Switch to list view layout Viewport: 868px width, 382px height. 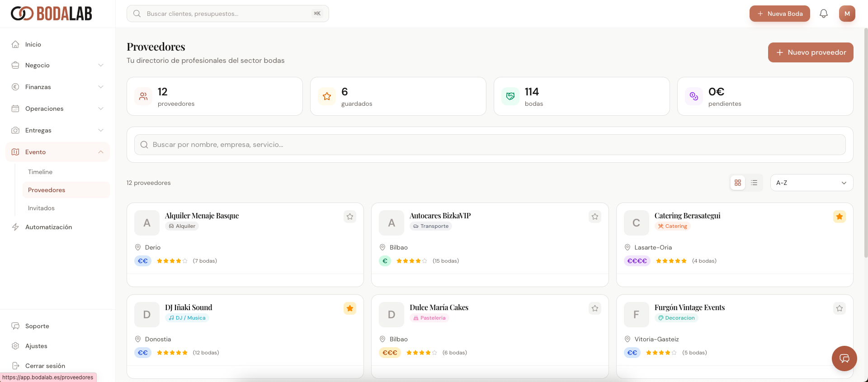(754, 183)
